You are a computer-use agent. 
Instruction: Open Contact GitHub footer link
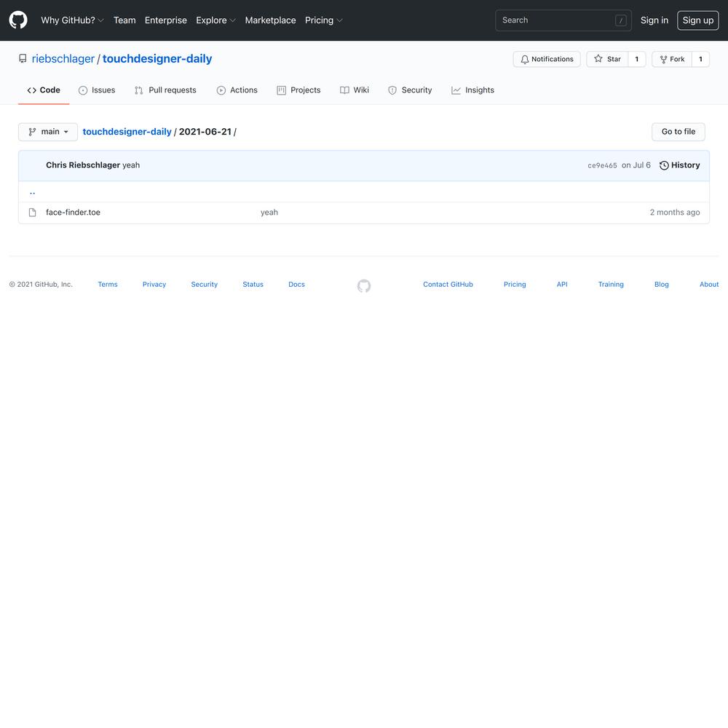[x=448, y=285]
